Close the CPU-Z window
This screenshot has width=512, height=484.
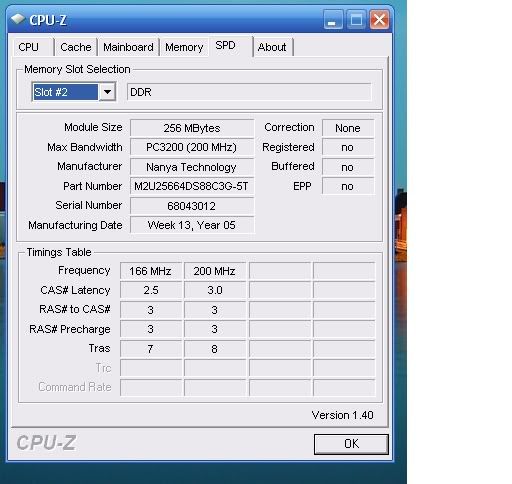[379, 20]
